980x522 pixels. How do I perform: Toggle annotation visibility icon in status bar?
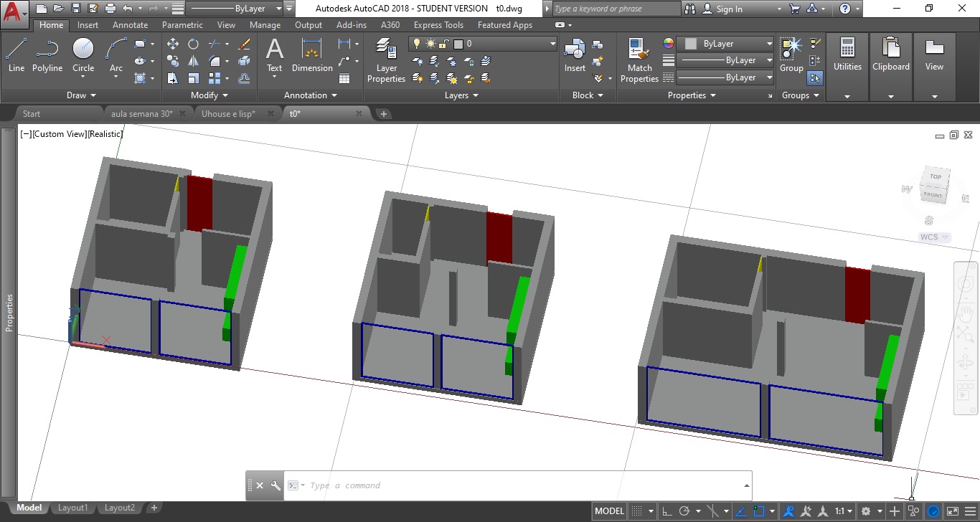[x=788, y=511]
